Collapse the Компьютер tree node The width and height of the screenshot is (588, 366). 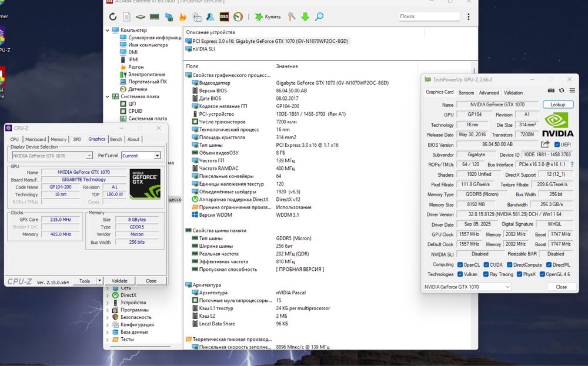(108, 31)
